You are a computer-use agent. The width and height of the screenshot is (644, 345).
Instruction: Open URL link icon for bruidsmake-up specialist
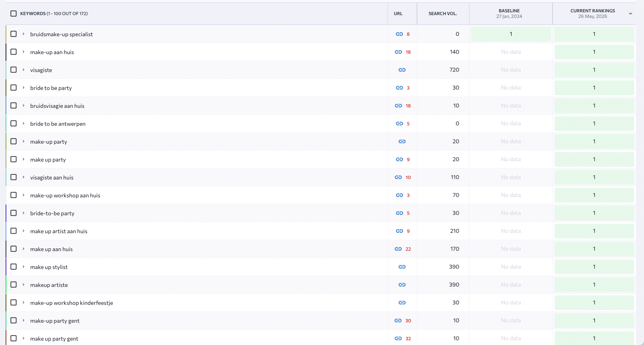[x=399, y=34]
